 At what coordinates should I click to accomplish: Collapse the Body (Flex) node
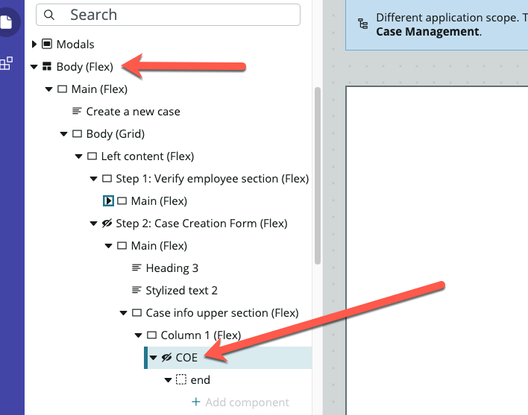[x=34, y=67]
